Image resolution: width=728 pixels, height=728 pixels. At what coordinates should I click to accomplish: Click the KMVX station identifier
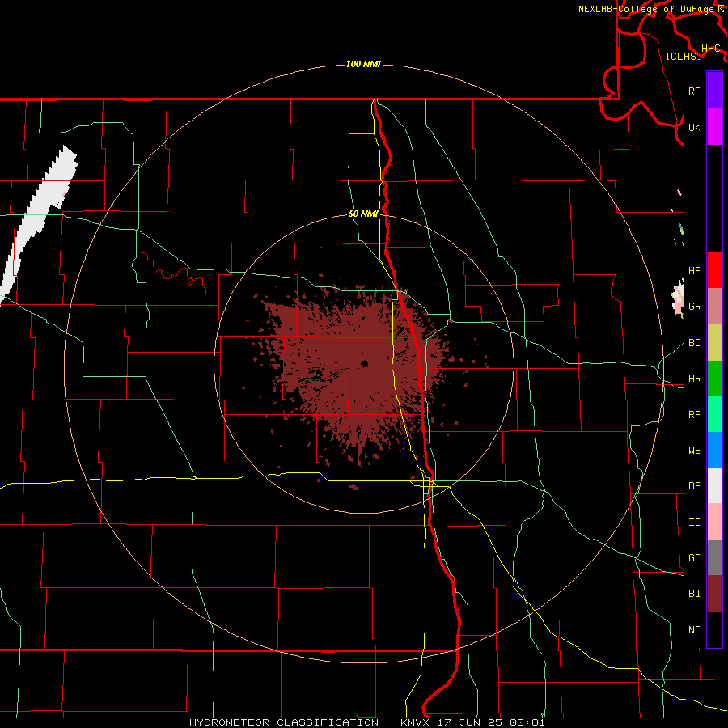[x=415, y=722]
